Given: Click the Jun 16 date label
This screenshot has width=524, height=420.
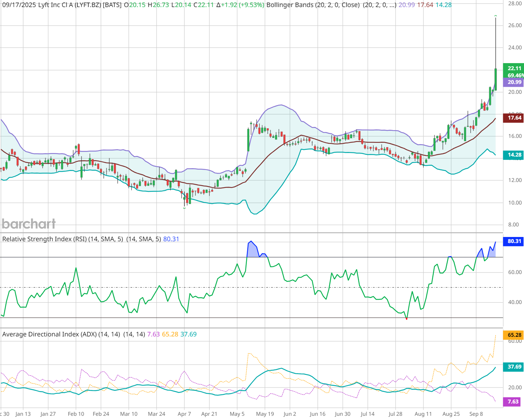Looking at the screenshot, I should pos(318,414).
